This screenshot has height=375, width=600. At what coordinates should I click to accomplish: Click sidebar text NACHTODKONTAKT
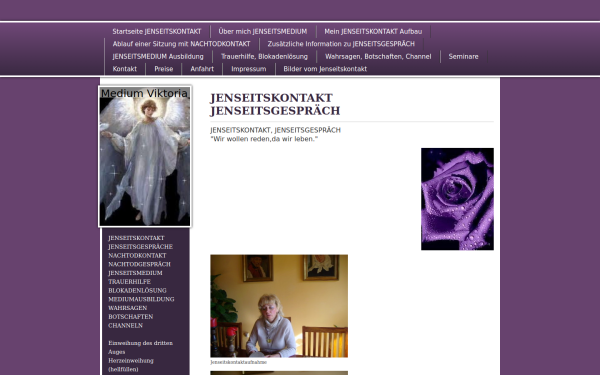[137, 256]
